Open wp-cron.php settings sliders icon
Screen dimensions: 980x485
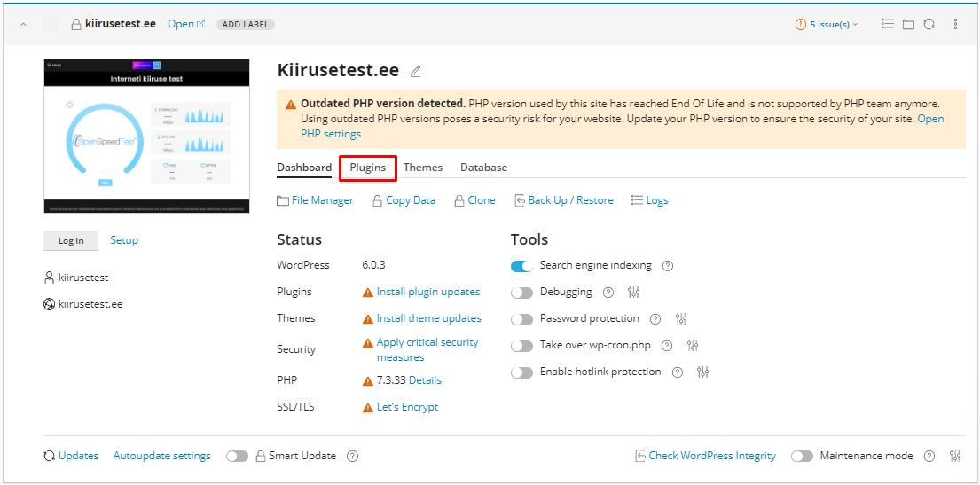pos(693,345)
